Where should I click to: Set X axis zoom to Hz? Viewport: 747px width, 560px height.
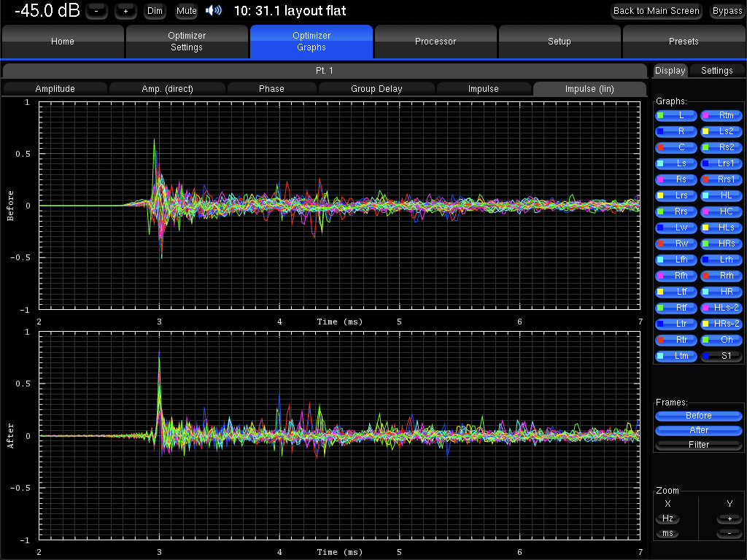[667, 518]
